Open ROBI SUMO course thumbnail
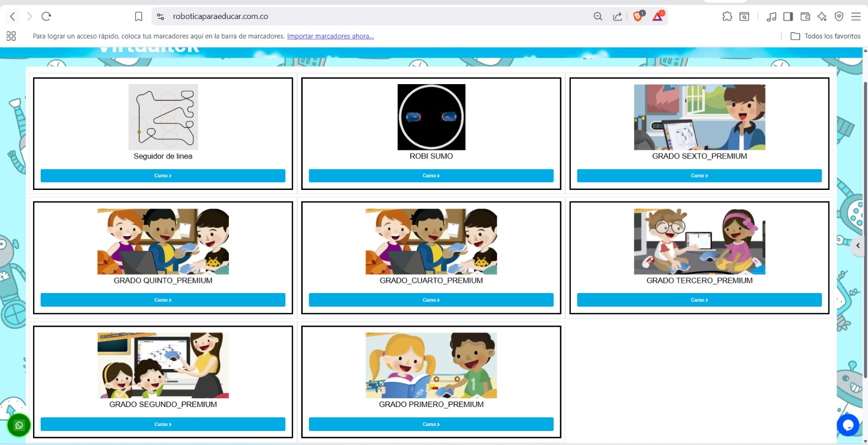868x445 pixels. [431, 117]
